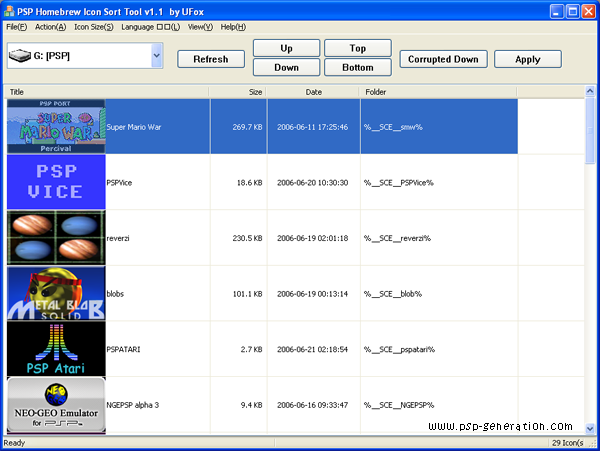600x451 pixels.
Task: Click the date 2006-06-19 02:01:18
Action: pyautogui.click(x=313, y=238)
